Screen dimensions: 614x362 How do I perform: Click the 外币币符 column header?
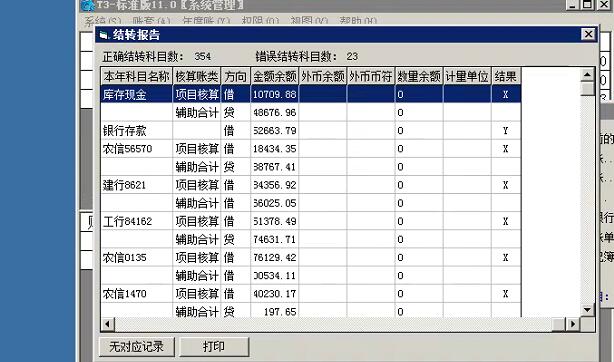tap(371, 76)
